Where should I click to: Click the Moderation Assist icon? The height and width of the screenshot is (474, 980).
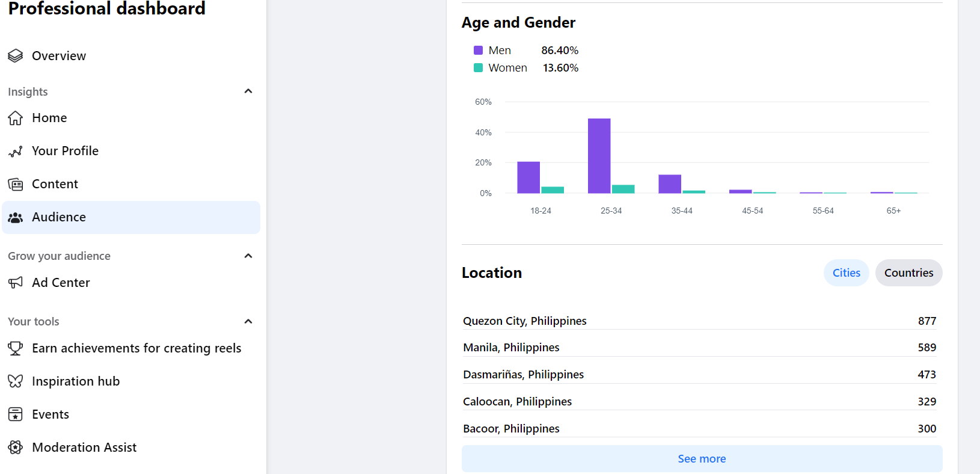coord(16,448)
